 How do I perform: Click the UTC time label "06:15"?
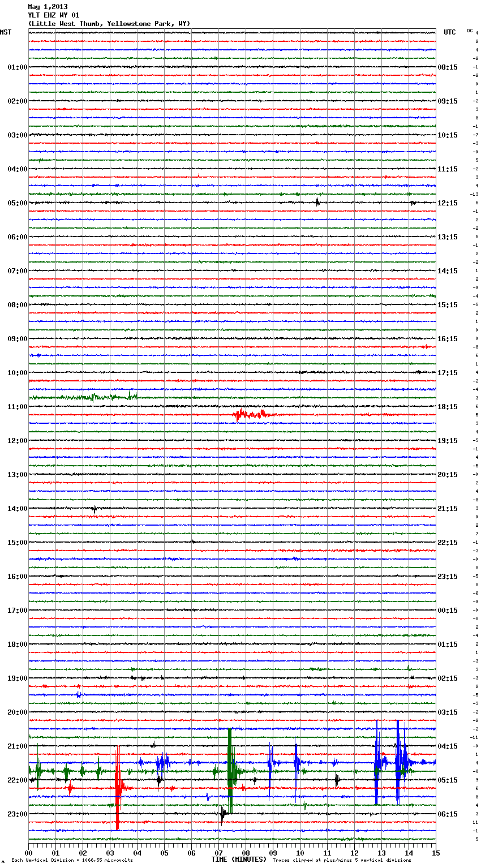click(x=448, y=814)
